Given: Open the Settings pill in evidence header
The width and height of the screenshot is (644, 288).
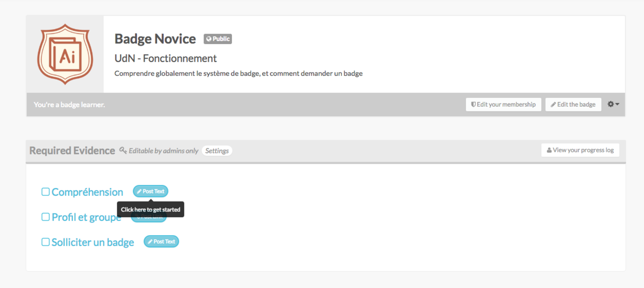Looking at the screenshot, I should click(217, 151).
